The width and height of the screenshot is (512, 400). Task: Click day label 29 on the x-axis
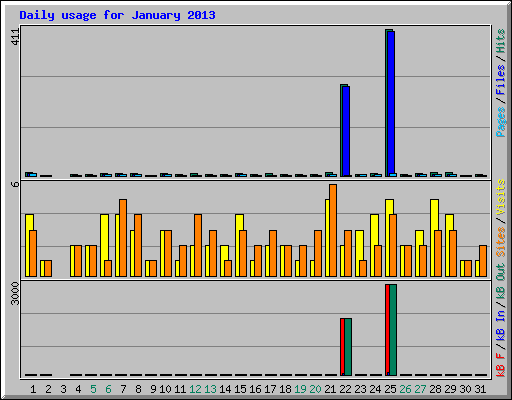point(450,389)
